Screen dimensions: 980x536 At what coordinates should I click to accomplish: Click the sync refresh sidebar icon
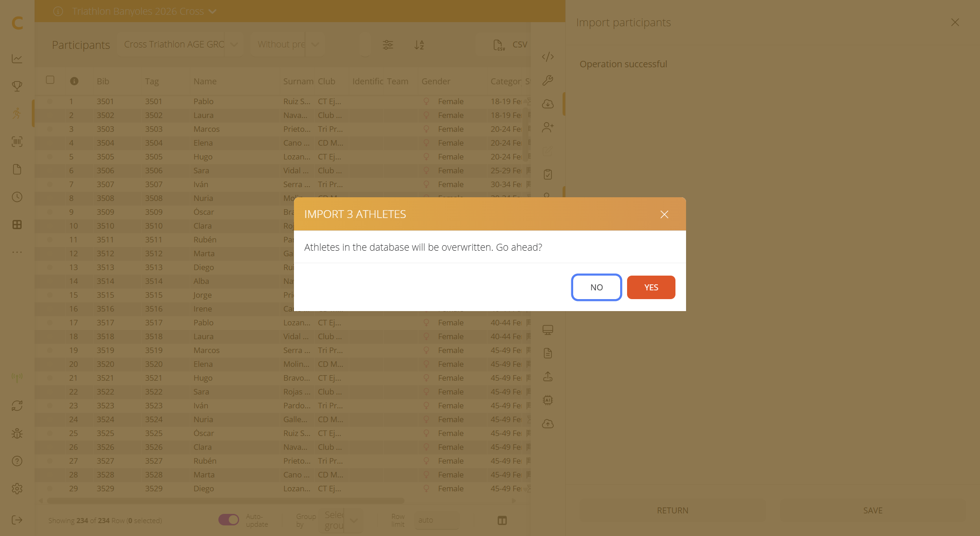click(x=17, y=406)
